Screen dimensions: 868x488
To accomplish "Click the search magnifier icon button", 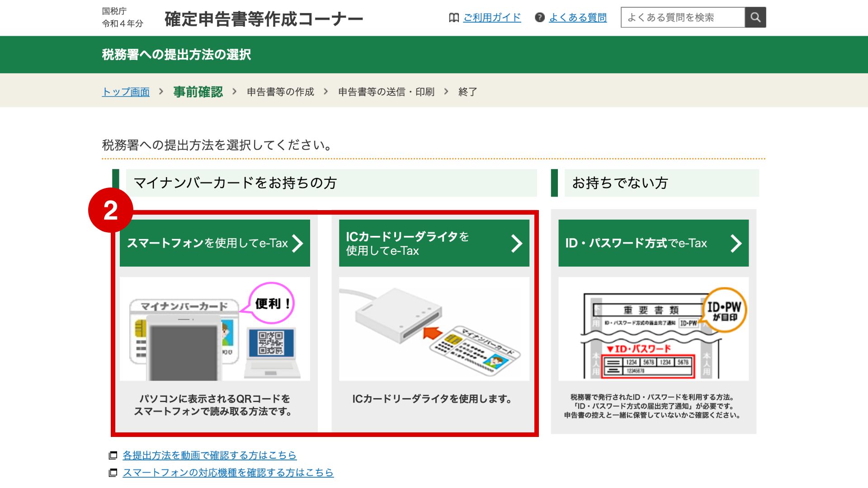I will [x=755, y=18].
